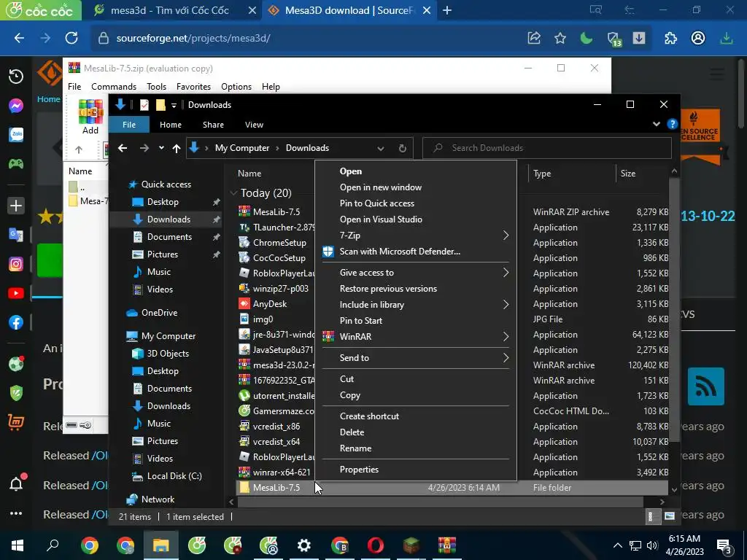Open sidebar notifications bell
The width and height of the screenshot is (747, 560).
[x=16, y=484]
